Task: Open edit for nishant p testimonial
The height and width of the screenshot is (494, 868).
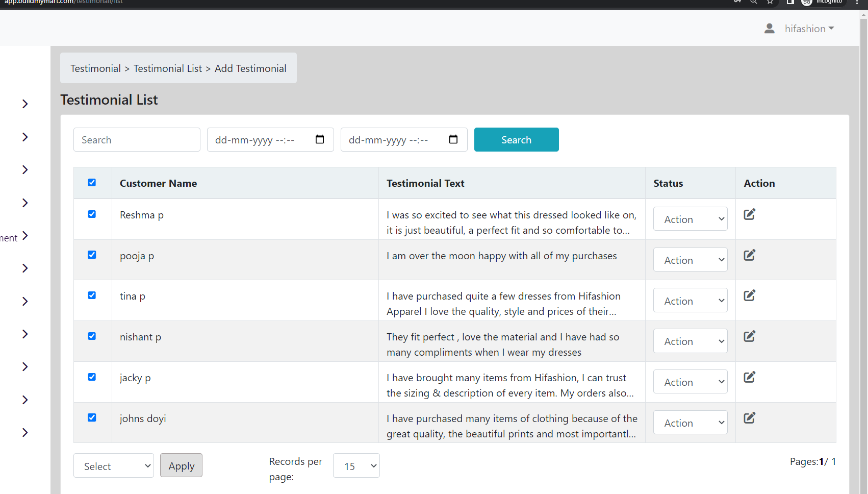Action: 749,336
